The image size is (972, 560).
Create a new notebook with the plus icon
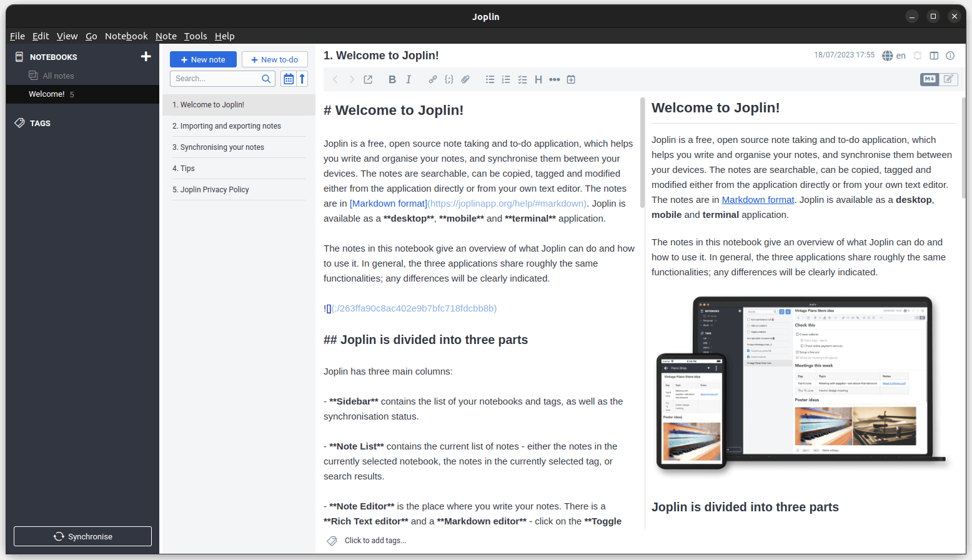[x=146, y=56]
